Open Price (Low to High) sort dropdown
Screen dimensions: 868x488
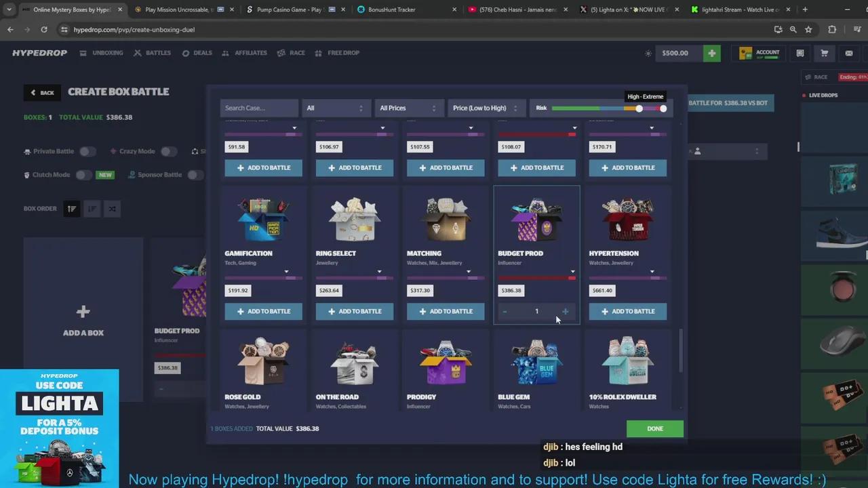(x=486, y=108)
